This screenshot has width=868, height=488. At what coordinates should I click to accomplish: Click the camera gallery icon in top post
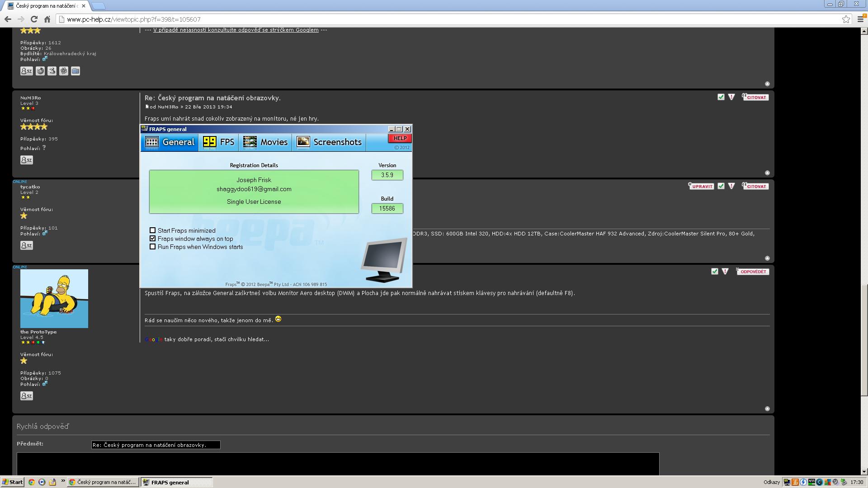(x=75, y=71)
